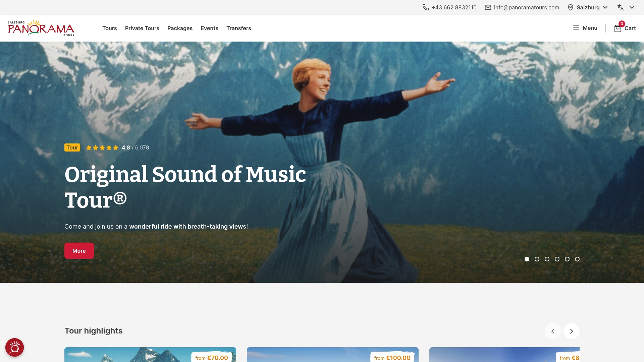Screen dimensions: 644x362
Task: Open the Transfers menu
Action: [239, 28]
